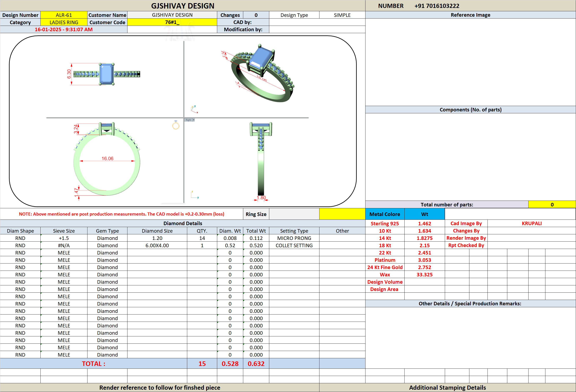Click the 16.06 dimension in front view
This screenshot has width=576, height=392.
tap(107, 159)
